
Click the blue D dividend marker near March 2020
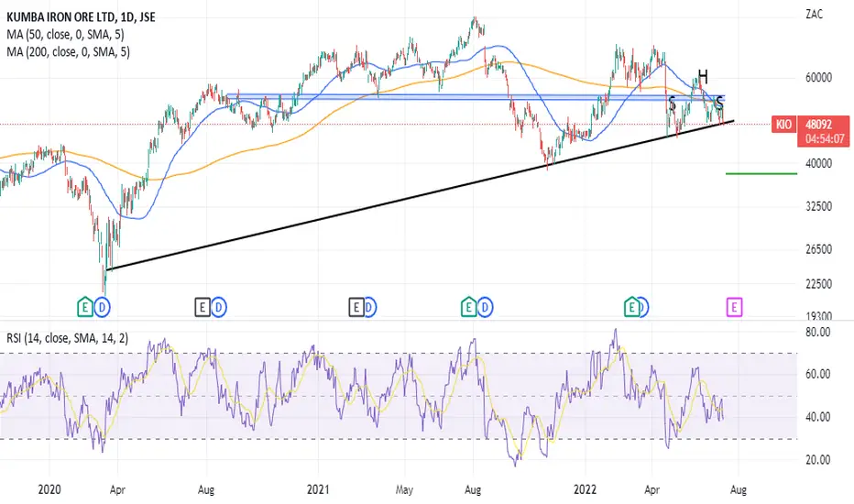point(102,307)
